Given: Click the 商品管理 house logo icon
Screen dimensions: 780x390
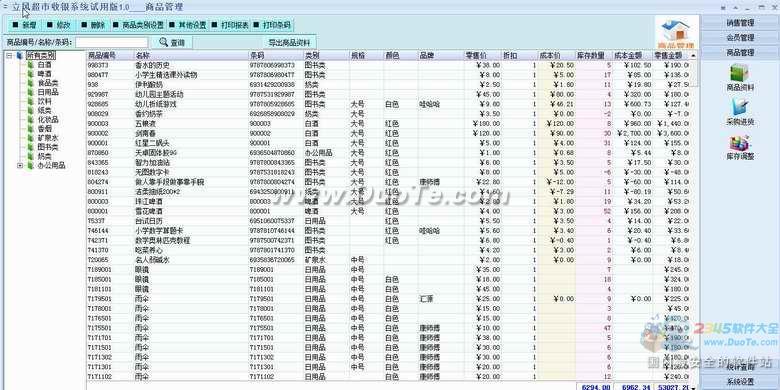Looking at the screenshot, I should 676,32.
